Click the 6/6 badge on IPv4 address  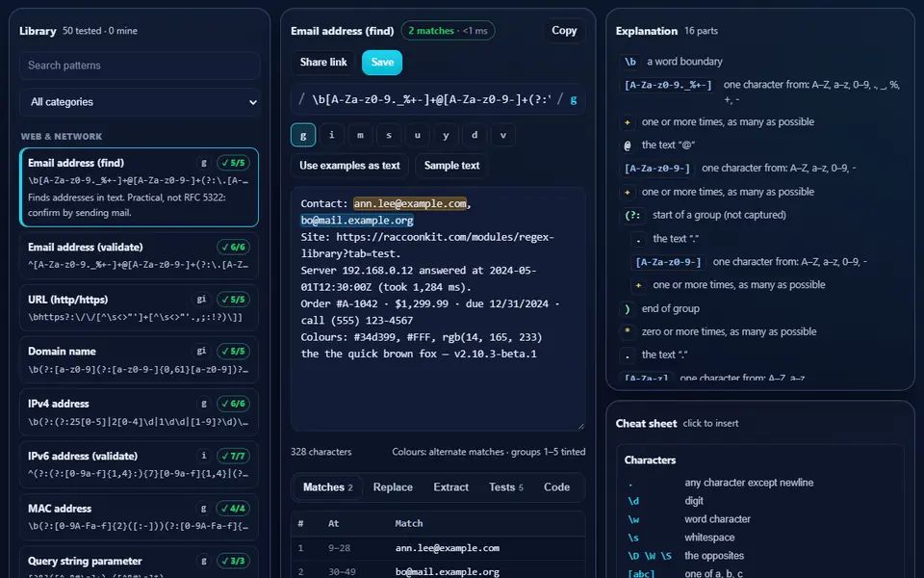click(x=233, y=404)
